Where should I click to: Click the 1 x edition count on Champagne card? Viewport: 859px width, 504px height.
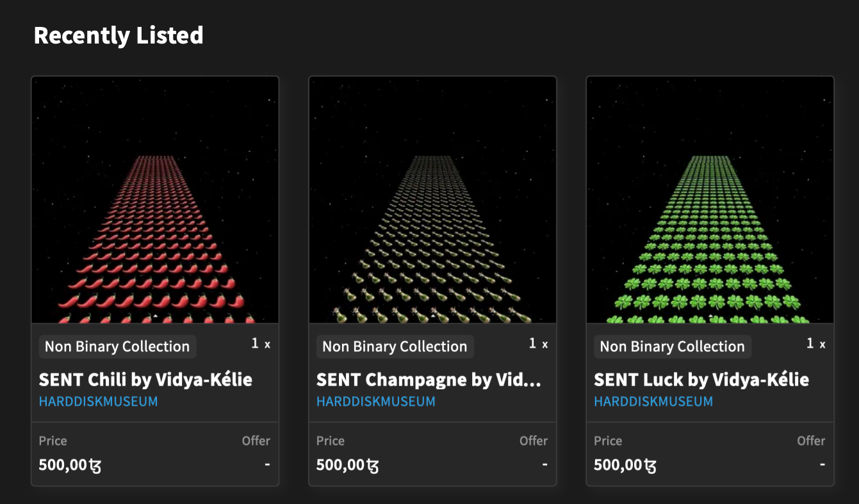pos(537,344)
